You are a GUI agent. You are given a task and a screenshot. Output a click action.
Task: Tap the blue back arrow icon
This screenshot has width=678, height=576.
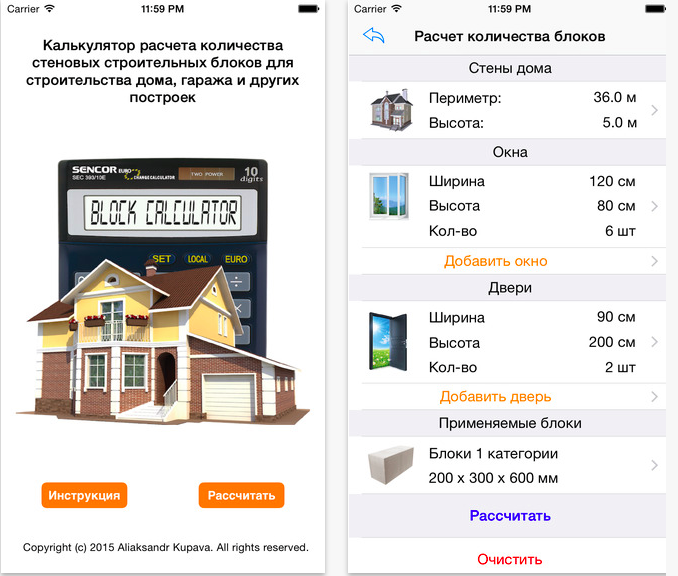374,35
